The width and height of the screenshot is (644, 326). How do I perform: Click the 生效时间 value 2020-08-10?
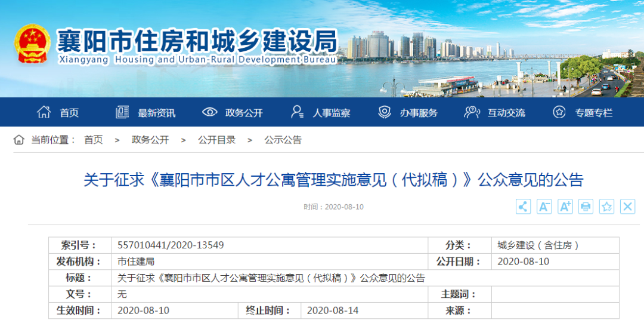tap(143, 310)
